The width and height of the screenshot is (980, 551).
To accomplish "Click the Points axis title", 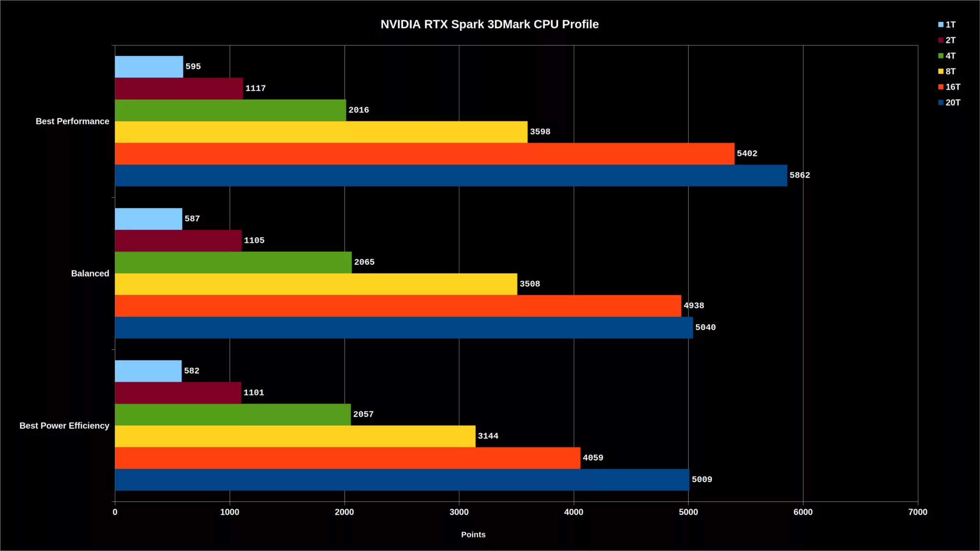I will point(473,535).
